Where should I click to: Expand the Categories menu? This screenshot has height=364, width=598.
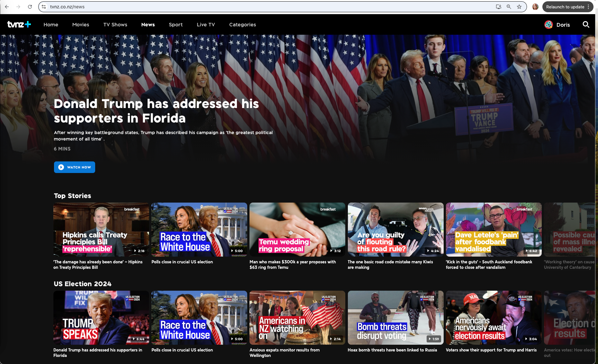(242, 24)
